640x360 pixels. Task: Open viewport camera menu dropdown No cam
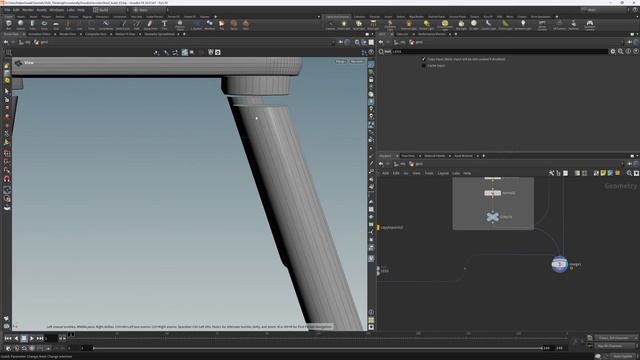tap(357, 62)
